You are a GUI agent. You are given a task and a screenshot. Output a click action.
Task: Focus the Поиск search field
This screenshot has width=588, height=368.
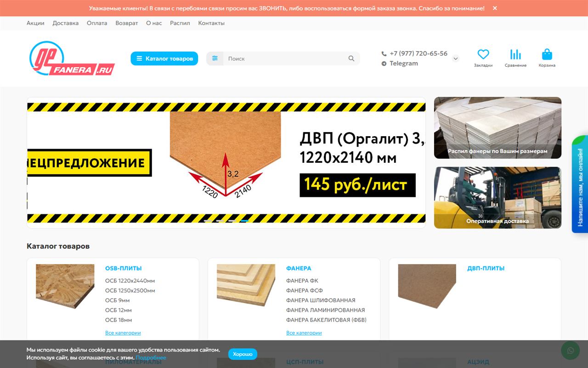click(286, 58)
